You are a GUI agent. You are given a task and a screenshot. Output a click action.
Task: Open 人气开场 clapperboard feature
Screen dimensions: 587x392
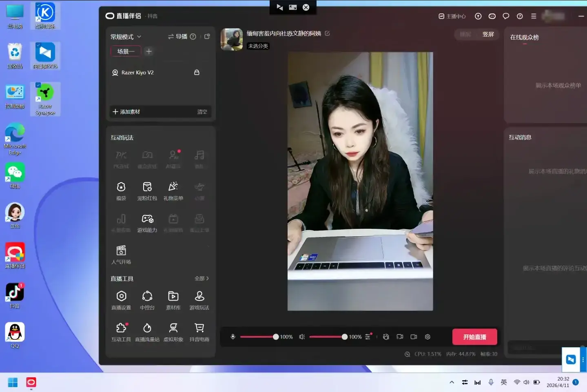(121, 255)
